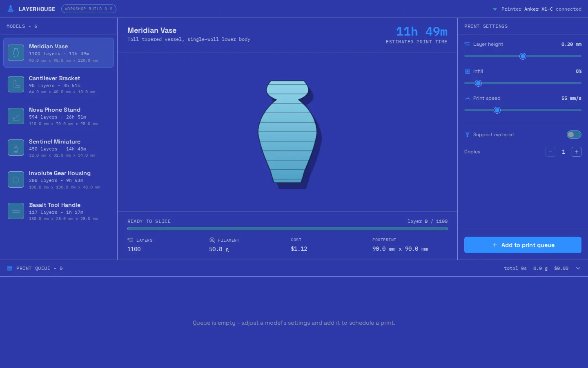The image size is (588, 368).
Task: Open the Nova Phone Stand model name
Action: [55, 110]
